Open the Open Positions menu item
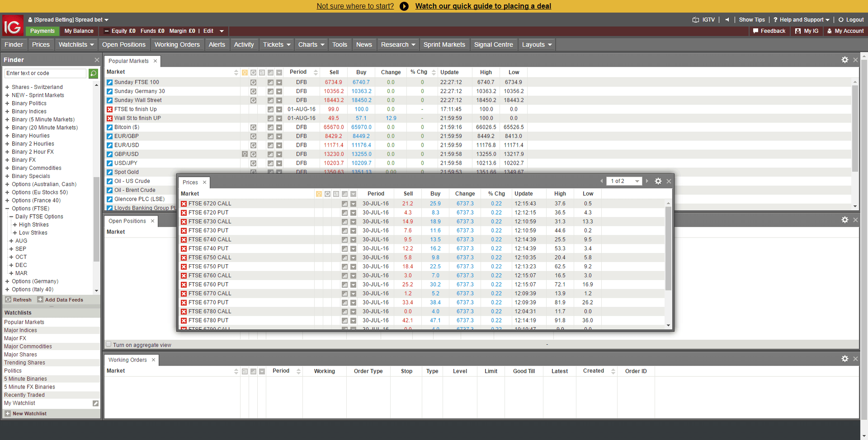The height and width of the screenshot is (440, 868). pyautogui.click(x=124, y=45)
